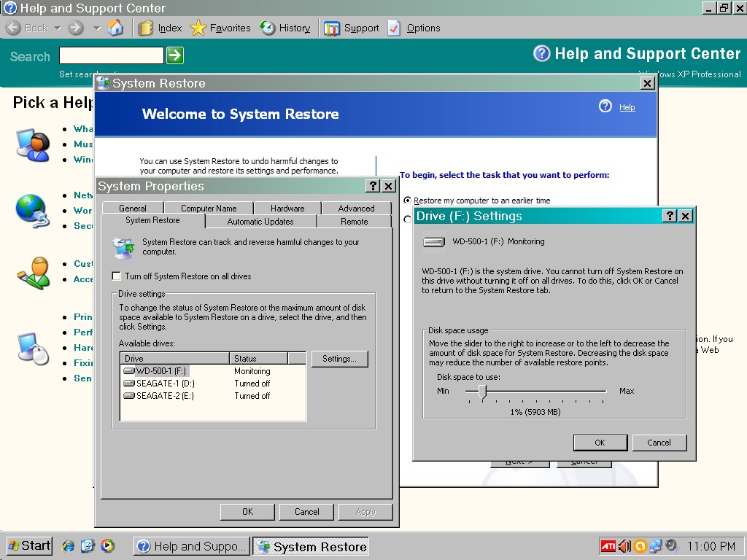
Task: Open the Forward button dropdown arrow
Action: click(x=96, y=28)
